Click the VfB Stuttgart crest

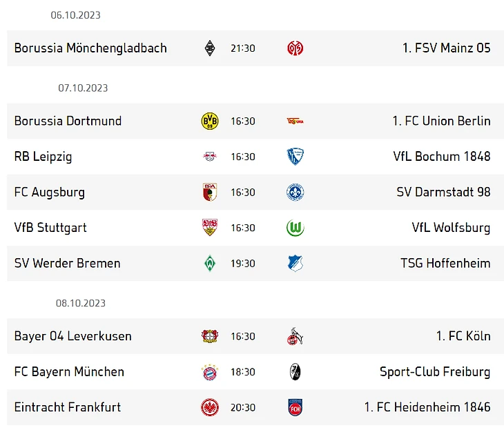(210, 228)
